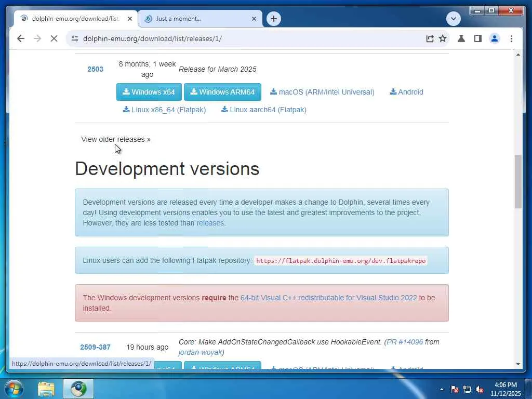Open the Windows Start menu orb

point(14,389)
